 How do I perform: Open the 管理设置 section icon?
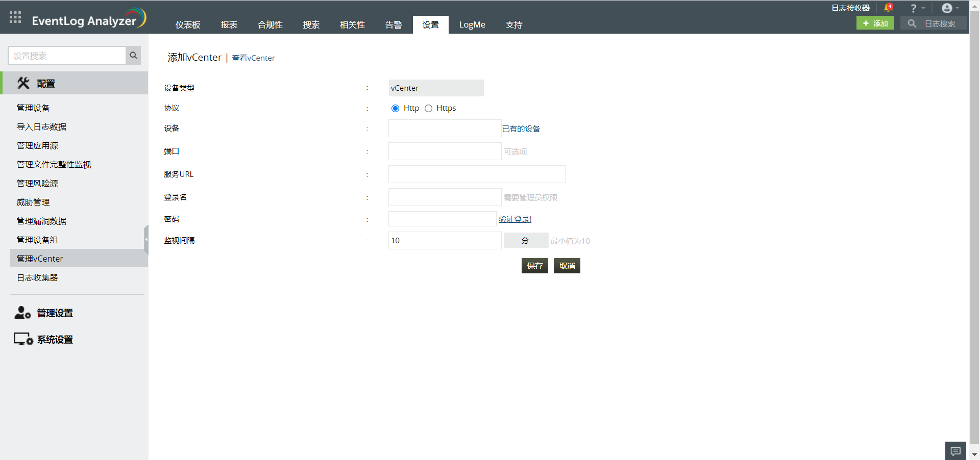click(21, 313)
